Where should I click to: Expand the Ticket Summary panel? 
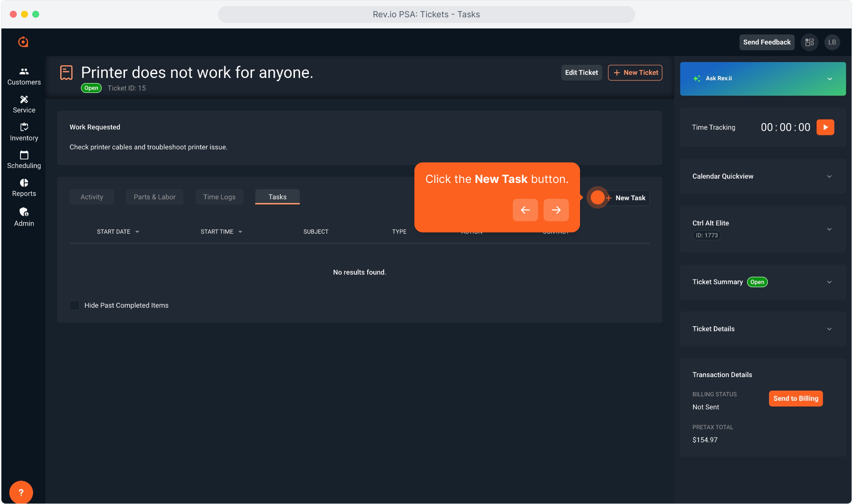(829, 282)
